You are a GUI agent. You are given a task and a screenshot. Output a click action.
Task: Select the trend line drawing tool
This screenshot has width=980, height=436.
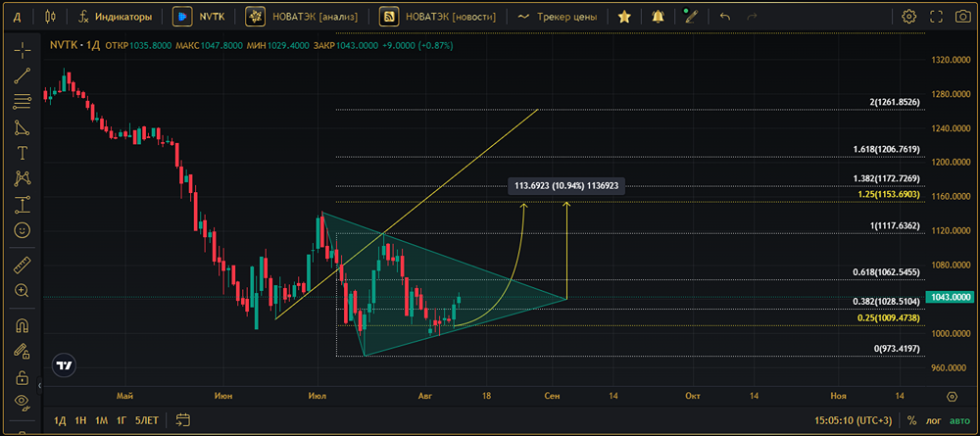[x=23, y=75]
